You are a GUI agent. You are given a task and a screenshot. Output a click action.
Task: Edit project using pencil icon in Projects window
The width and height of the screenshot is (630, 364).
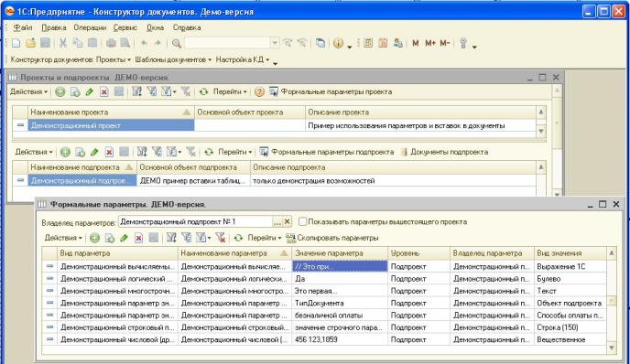(x=89, y=91)
